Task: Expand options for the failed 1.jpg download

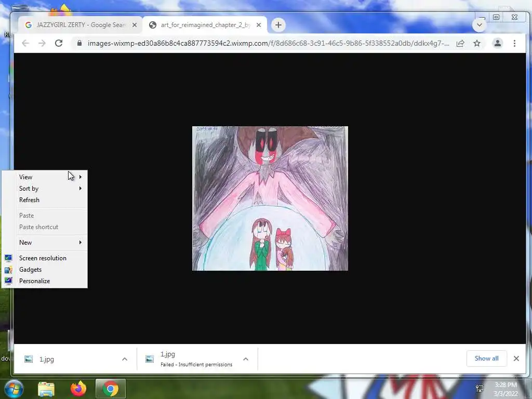Action: click(246, 359)
